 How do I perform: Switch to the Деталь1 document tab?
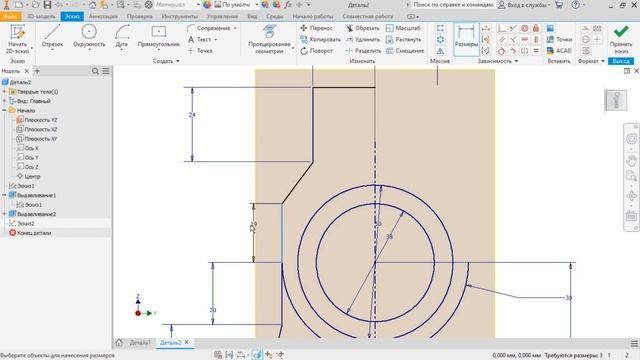140,342
